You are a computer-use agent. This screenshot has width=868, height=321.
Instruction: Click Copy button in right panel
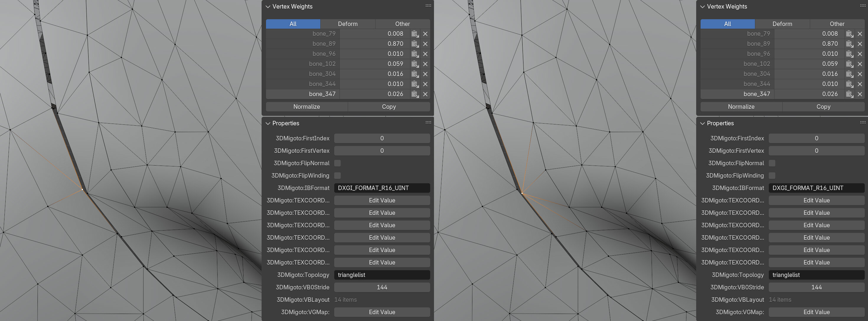[823, 106]
